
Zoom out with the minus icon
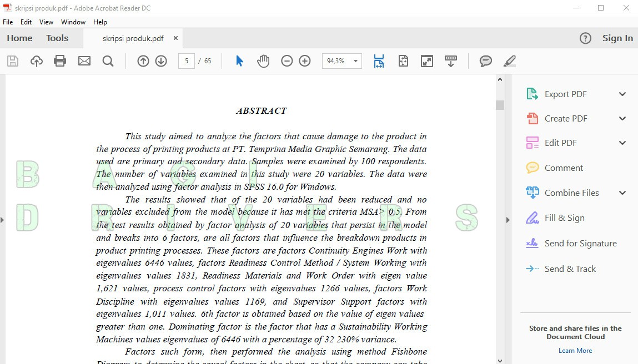pyautogui.click(x=287, y=61)
